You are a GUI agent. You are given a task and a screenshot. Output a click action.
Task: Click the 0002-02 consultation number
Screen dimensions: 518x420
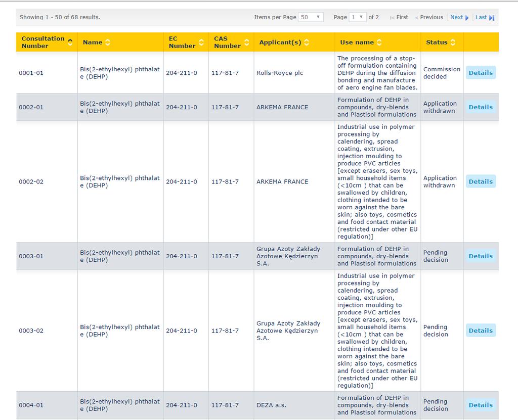[31, 181]
